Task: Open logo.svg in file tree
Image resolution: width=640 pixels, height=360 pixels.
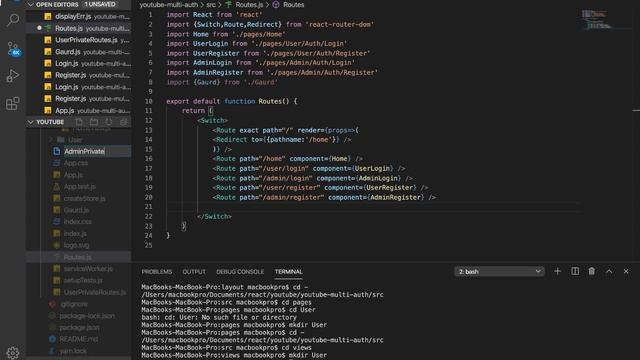Action: pos(76,245)
